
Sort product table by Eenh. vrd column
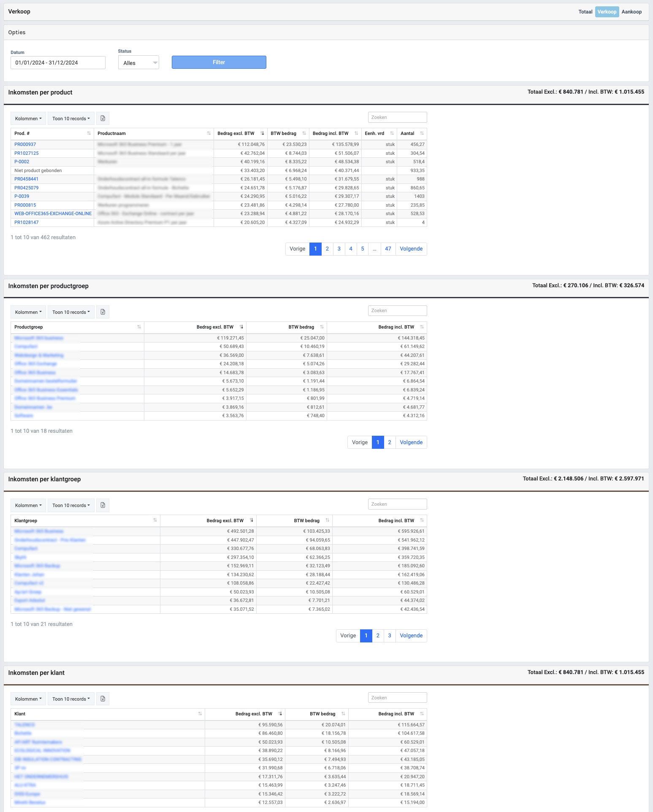pos(379,133)
